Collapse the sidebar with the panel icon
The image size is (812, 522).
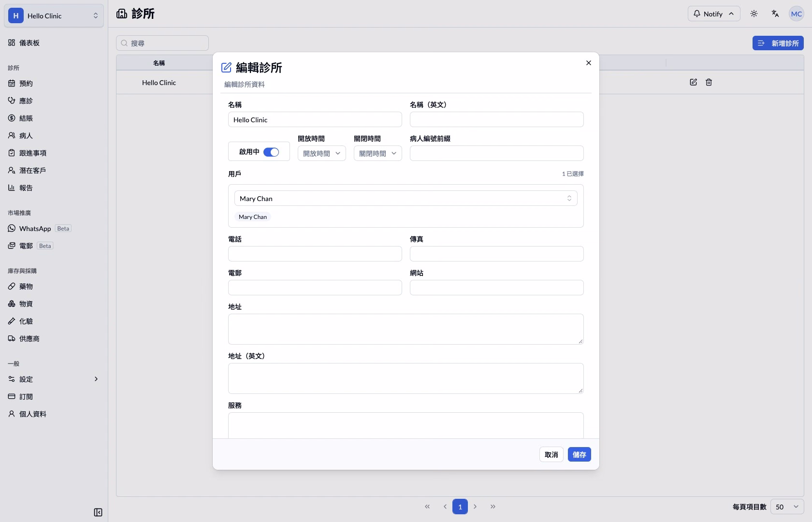click(x=98, y=512)
